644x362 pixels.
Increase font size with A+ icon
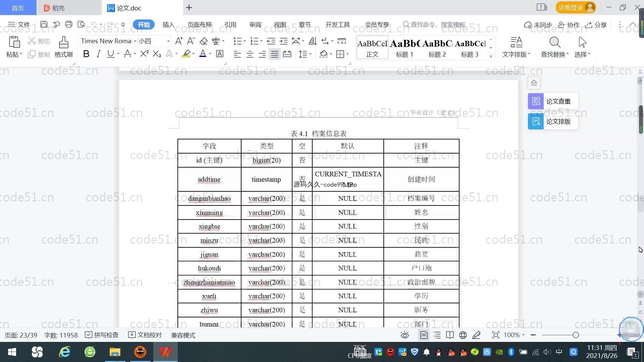pos(179,41)
